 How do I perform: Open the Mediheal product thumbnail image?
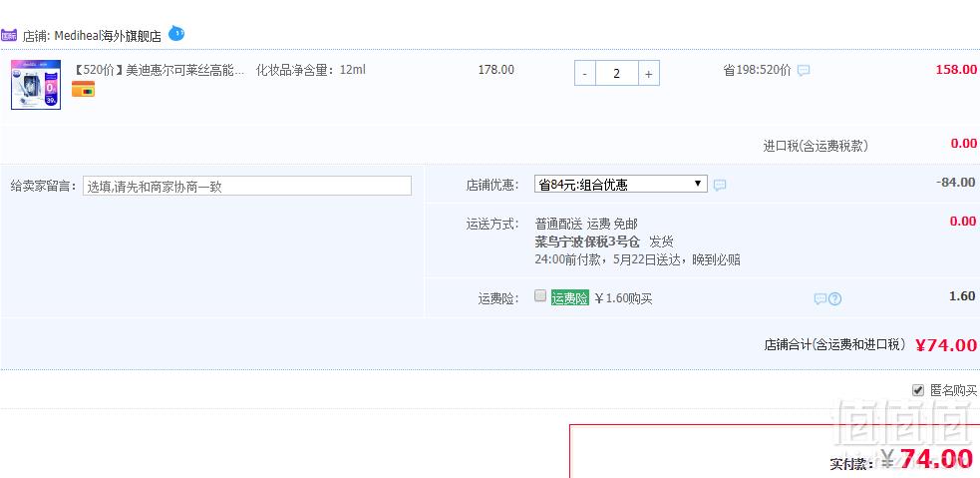(36, 85)
